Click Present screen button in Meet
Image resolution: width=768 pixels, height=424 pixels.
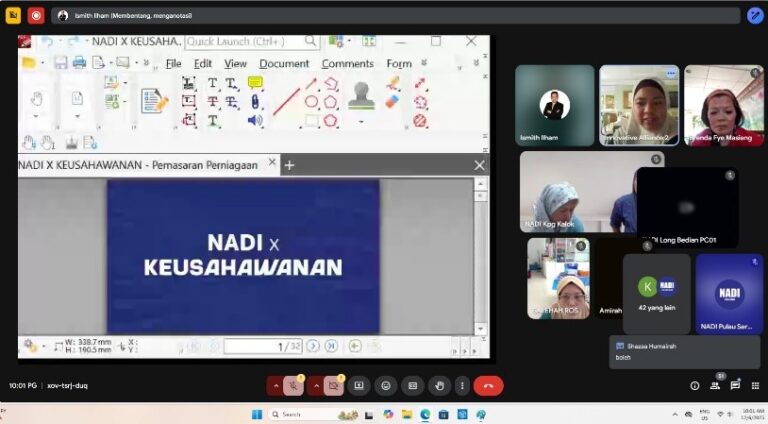point(359,386)
